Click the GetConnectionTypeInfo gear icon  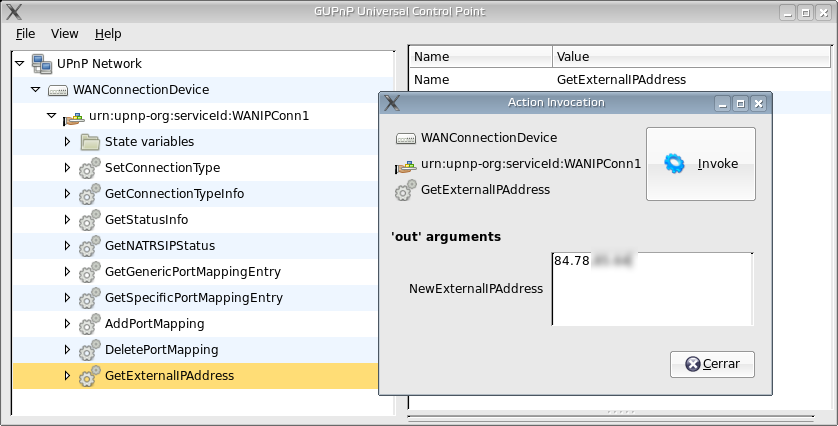click(90, 194)
